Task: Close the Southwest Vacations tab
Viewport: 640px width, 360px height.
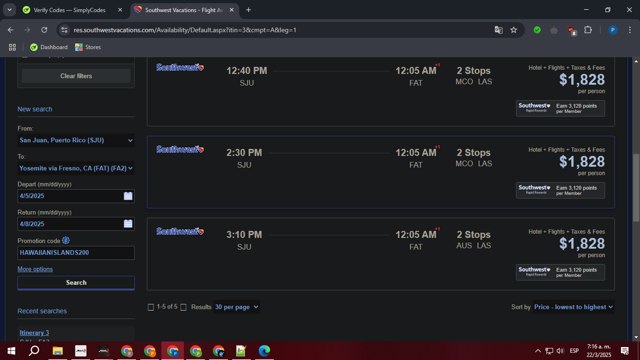Action: 231,10
